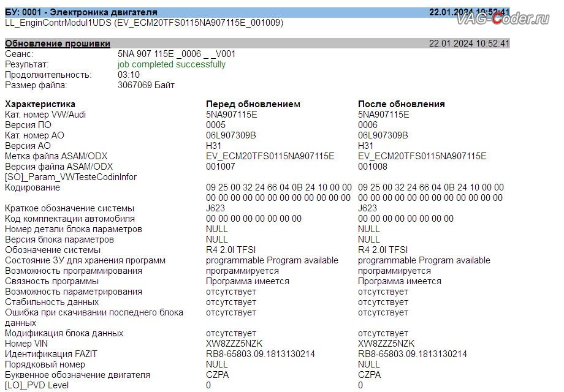
Task: Select file size "3067069 Байт"
Action: (x=146, y=85)
